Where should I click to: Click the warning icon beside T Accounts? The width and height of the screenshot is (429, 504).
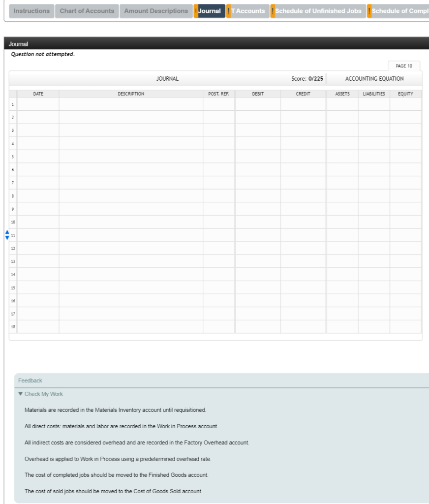point(228,11)
